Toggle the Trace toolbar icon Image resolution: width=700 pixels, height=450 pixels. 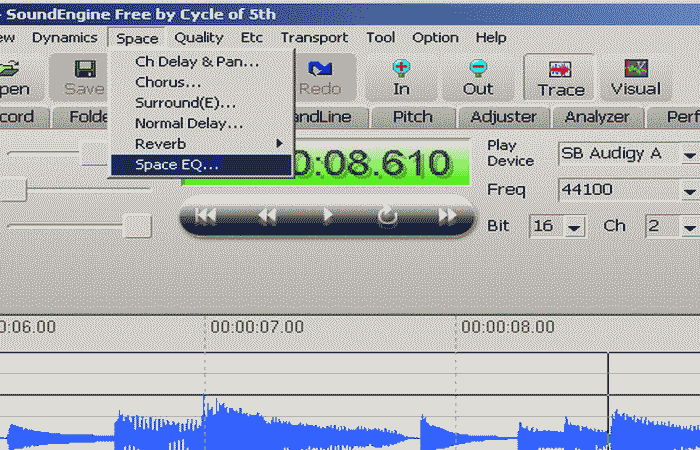tap(560, 76)
